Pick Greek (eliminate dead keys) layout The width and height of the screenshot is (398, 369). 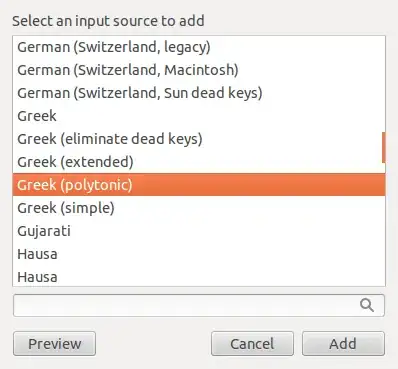coord(199,139)
